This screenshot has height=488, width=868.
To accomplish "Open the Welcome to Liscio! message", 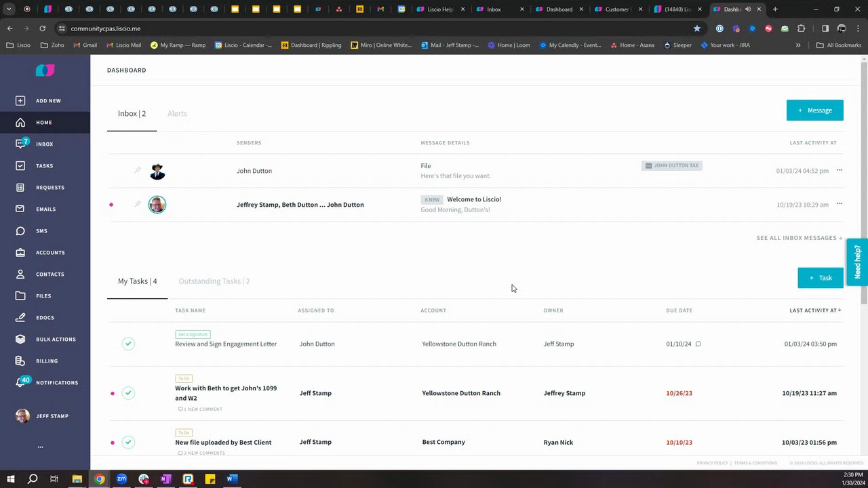I will tap(474, 199).
